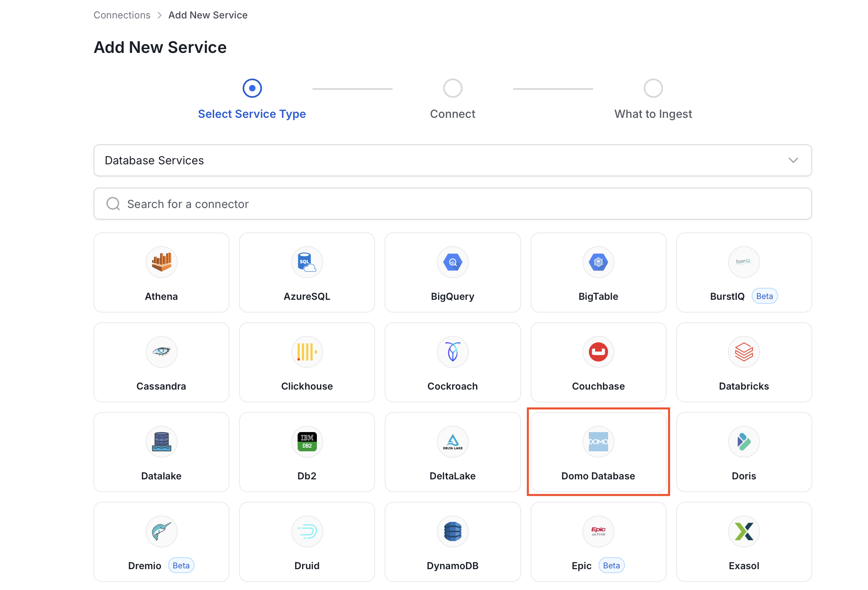
Task: Click the Beta badge beside Dremio
Action: 181,566
